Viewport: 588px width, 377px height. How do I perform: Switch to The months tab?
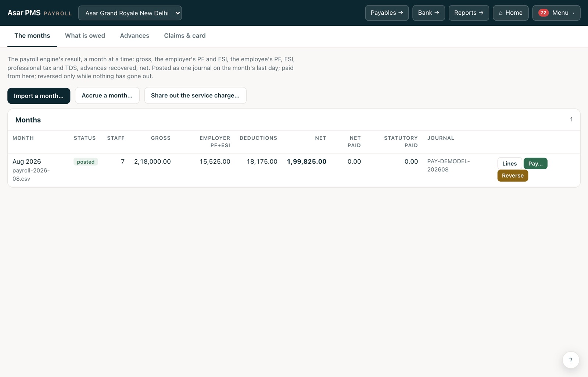[32, 36]
